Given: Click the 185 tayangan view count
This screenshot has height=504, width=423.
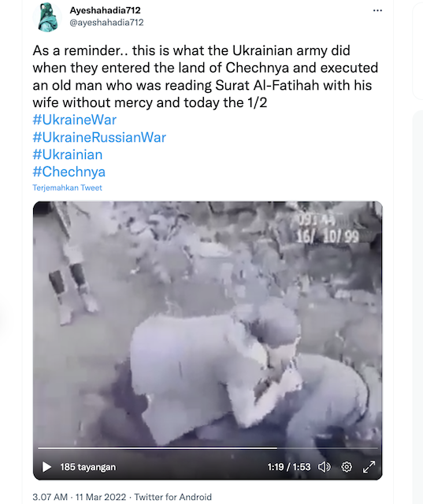Looking at the screenshot, I should tap(88, 467).
